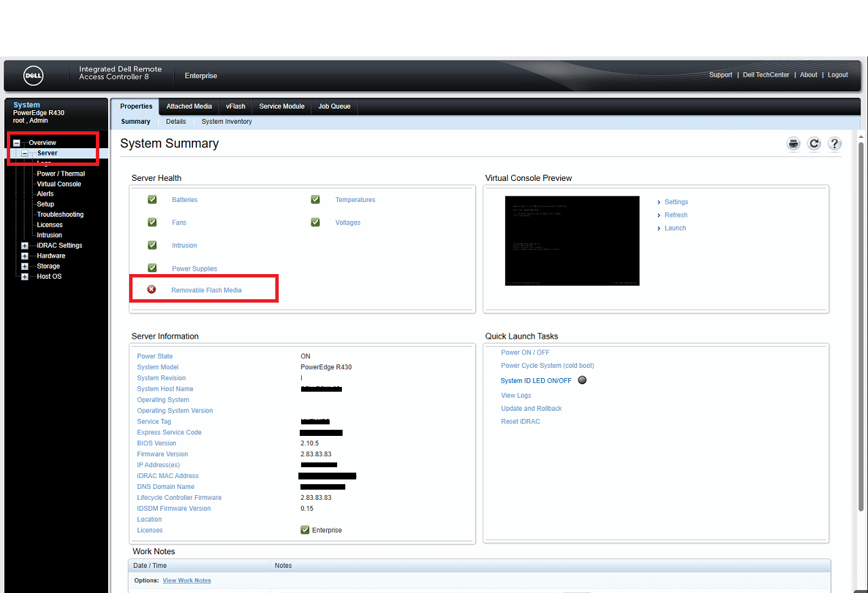
Task: Open the System Inventory sub-tab
Action: (226, 122)
